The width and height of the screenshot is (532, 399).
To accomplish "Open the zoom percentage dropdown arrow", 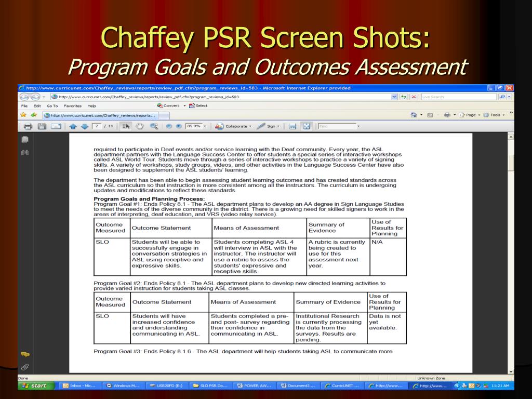I will tap(205, 126).
